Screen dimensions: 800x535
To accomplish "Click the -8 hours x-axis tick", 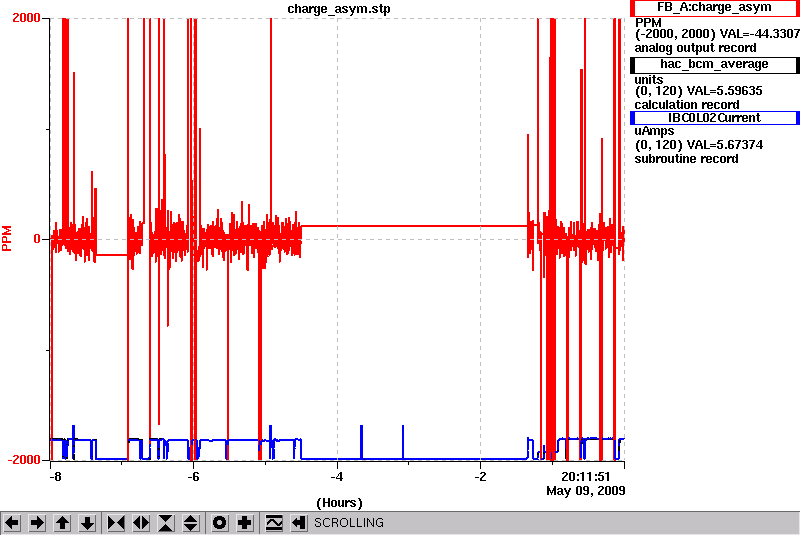I will [x=55, y=476].
